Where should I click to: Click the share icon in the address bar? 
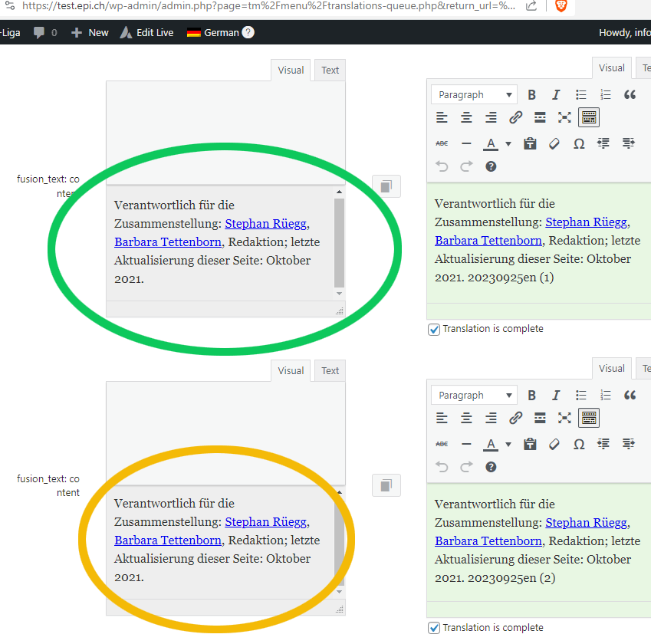click(x=531, y=6)
